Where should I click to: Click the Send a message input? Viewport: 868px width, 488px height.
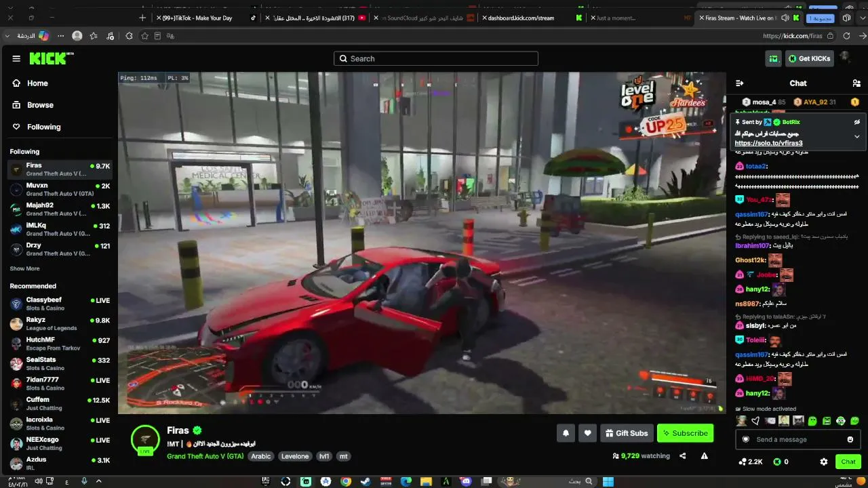(x=798, y=439)
